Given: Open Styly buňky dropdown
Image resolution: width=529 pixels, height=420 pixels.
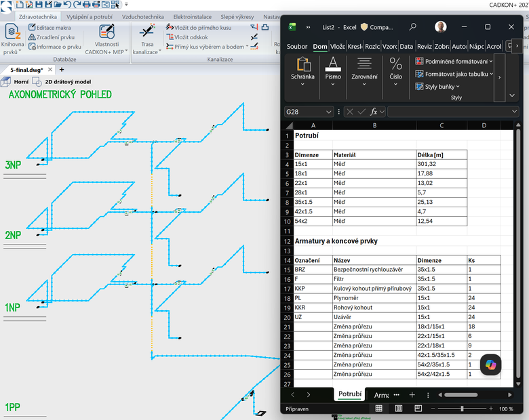Looking at the screenshot, I should (437, 87).
